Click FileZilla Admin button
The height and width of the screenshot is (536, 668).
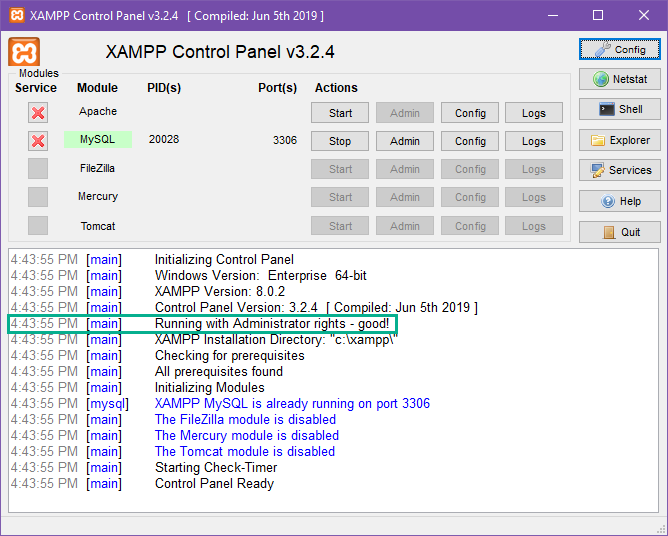pyautogui.click(x=405, y=169)
